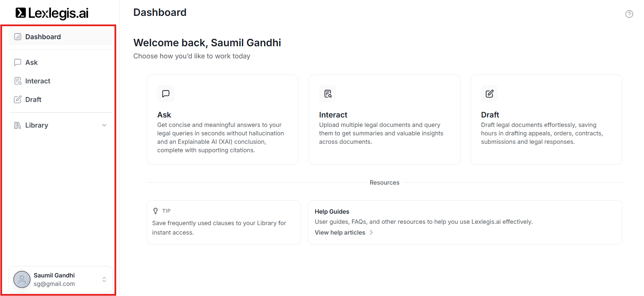644x296 pixels.
Task: Click the Draft pencil sidebar icon
Action: click(x=18, y=100)
